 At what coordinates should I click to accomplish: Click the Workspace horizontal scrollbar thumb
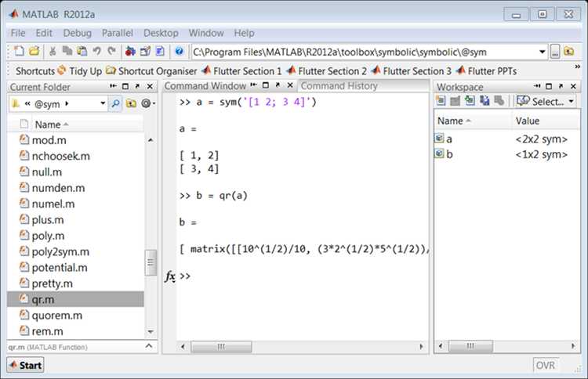(x=470, y=346)
